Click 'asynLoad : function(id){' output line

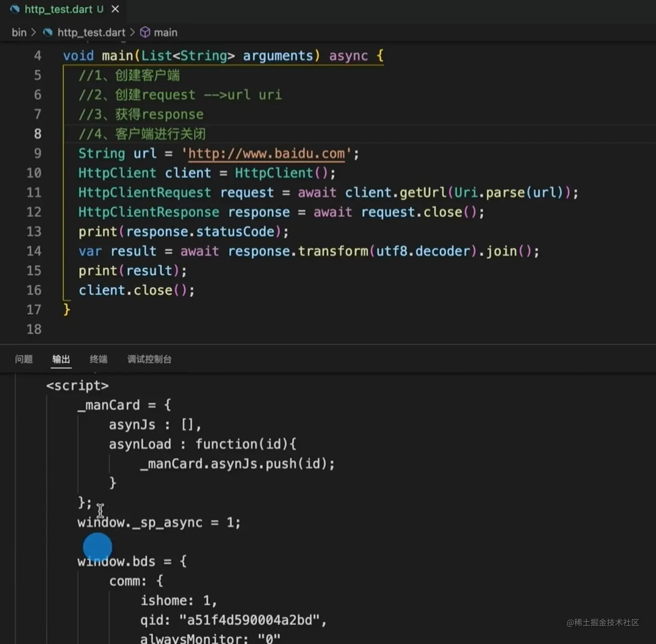[202, 444]
